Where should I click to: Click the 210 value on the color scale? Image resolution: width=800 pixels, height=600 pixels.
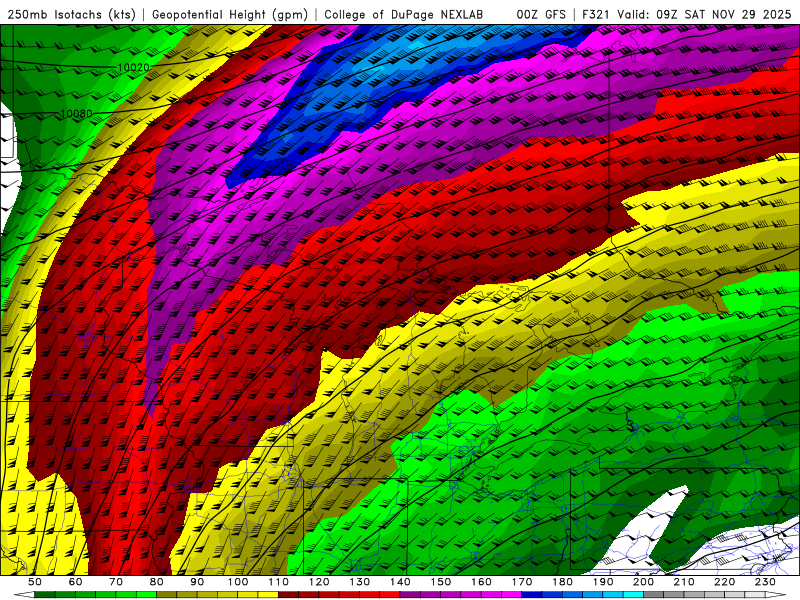pos(684,582)
